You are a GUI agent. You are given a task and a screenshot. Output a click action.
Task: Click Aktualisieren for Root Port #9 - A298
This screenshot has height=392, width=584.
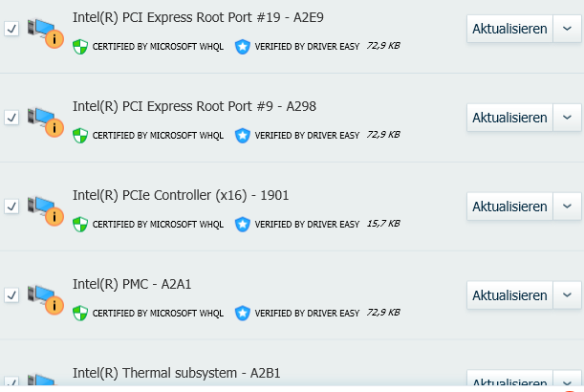click(x=509, y=118)
